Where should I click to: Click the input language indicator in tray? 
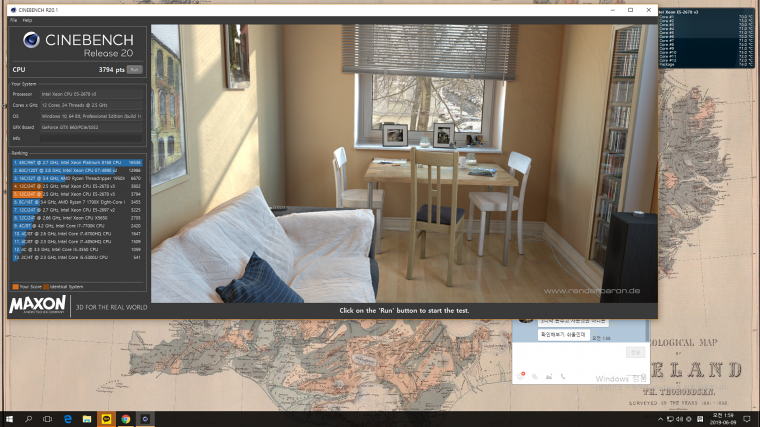click(x=700, y=419)
